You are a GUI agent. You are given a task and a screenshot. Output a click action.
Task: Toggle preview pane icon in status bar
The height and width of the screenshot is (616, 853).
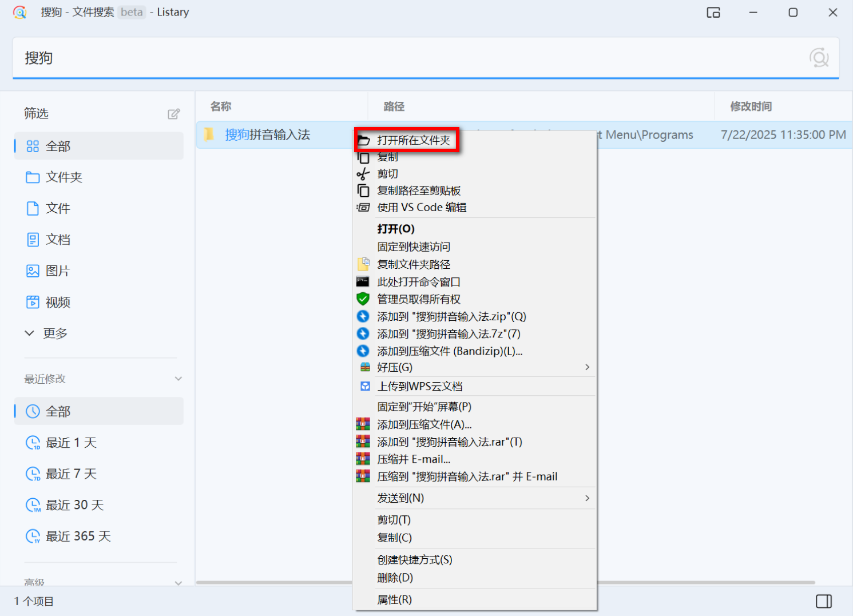click(x=824, y=601)
